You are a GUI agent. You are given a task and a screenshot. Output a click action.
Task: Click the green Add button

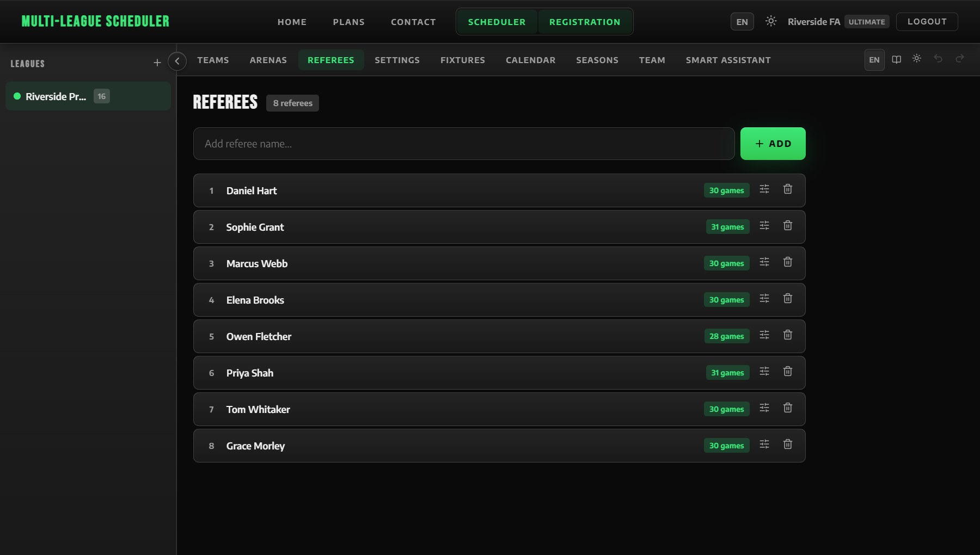point(773,144)
